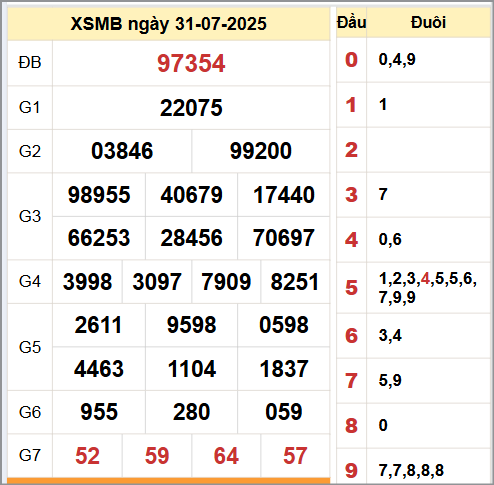This screenshot has width=494, height=485.
Task: Click tail values 5,9
Action: click(x=390, y=380)
